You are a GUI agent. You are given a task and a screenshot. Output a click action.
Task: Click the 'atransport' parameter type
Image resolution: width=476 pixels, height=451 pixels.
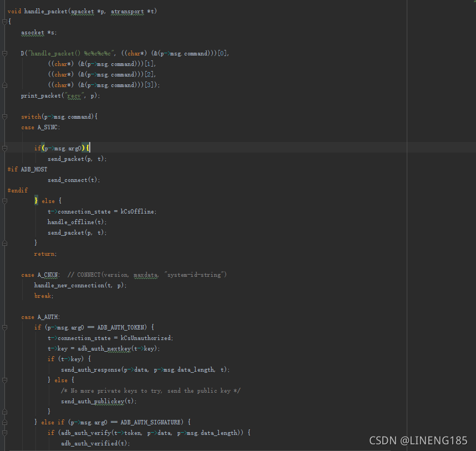(x=127, y=11)
